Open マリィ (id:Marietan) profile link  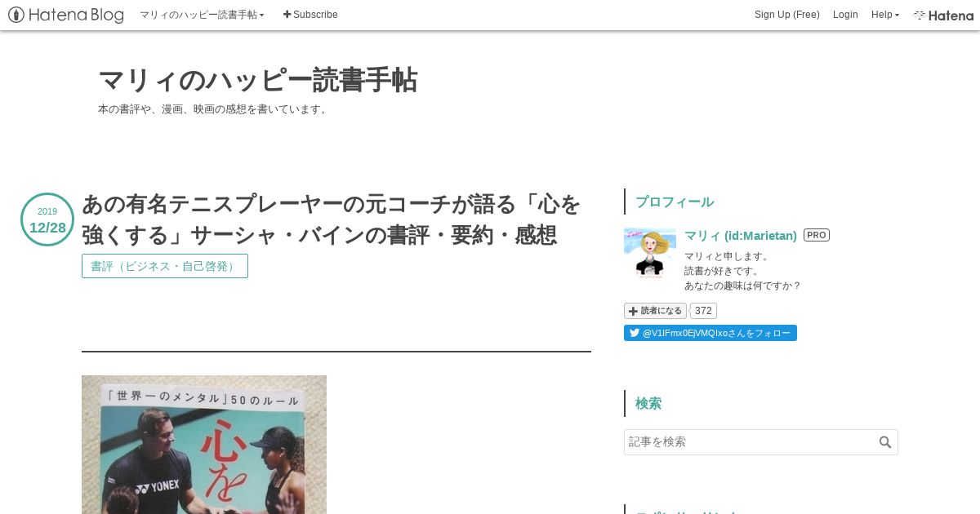(x=741, y=235)
